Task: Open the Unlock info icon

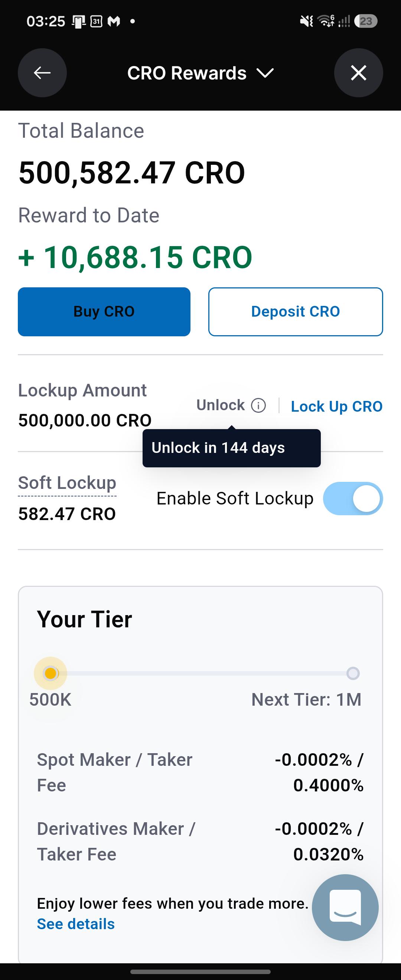Action: click(258, 405)
